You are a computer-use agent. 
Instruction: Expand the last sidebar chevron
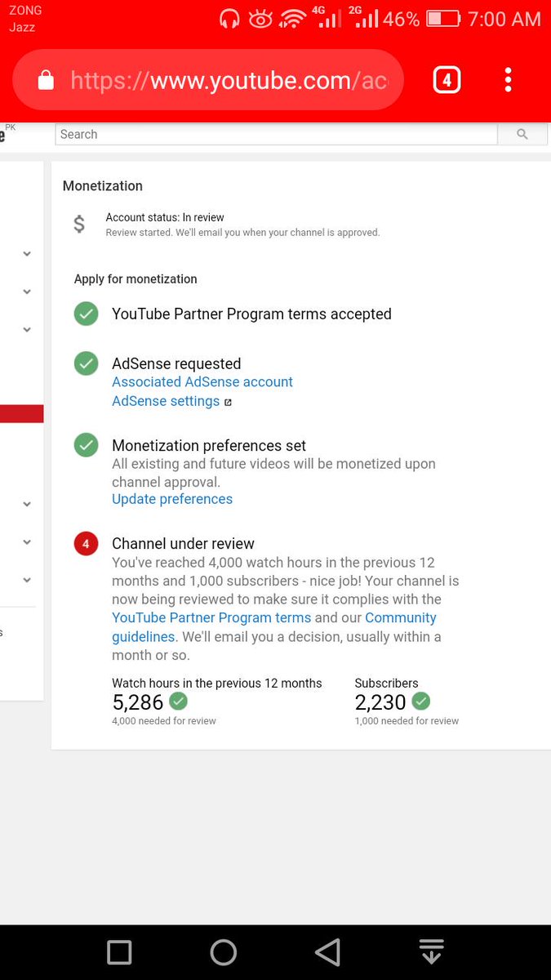tap(27, 580)
